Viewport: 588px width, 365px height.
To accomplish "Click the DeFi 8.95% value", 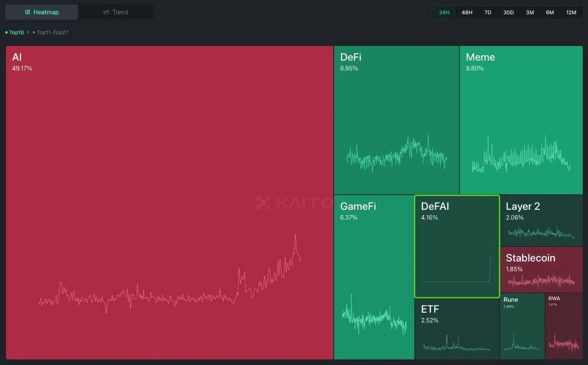I will click(349, 68).
